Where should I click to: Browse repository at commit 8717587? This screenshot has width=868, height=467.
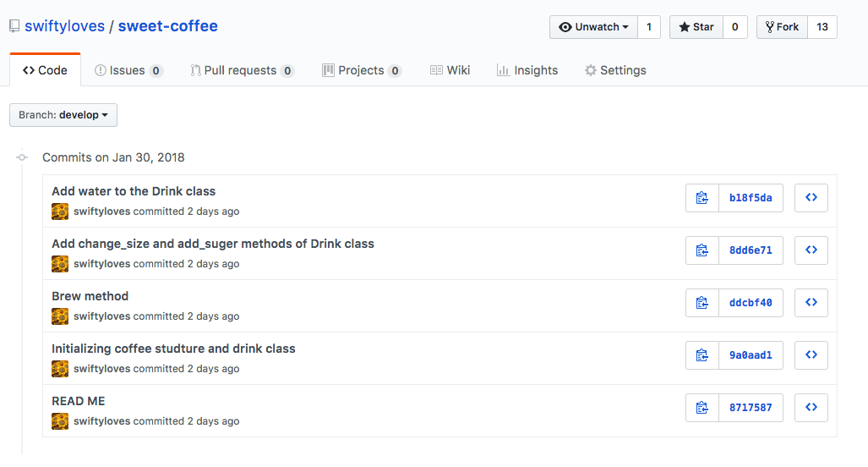click(x=811, y=408)
